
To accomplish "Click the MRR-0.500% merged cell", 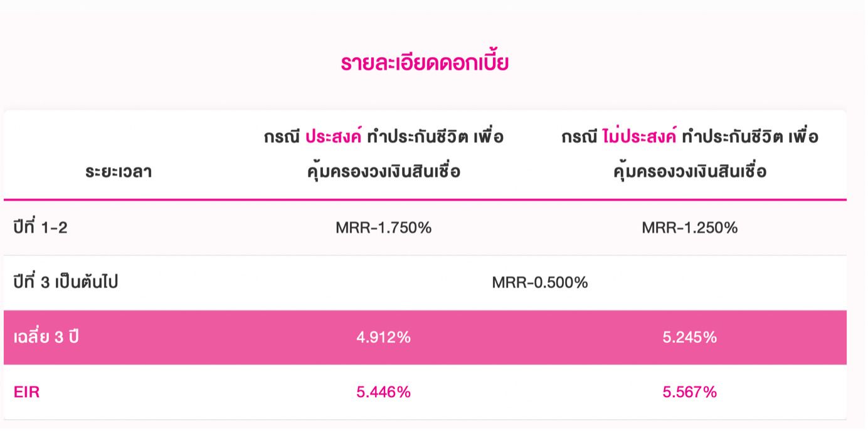I will 540,283.
